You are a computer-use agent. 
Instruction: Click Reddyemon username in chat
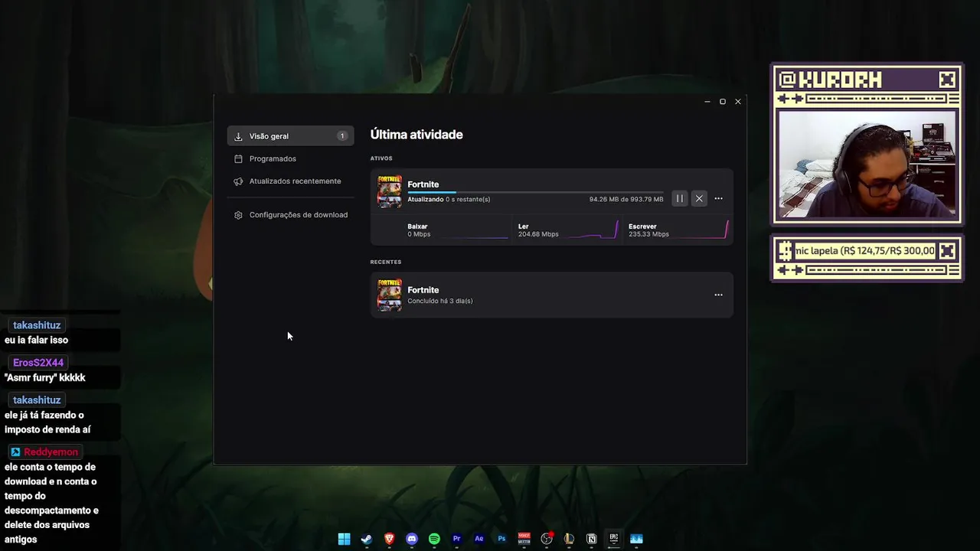tap(51, 452)
